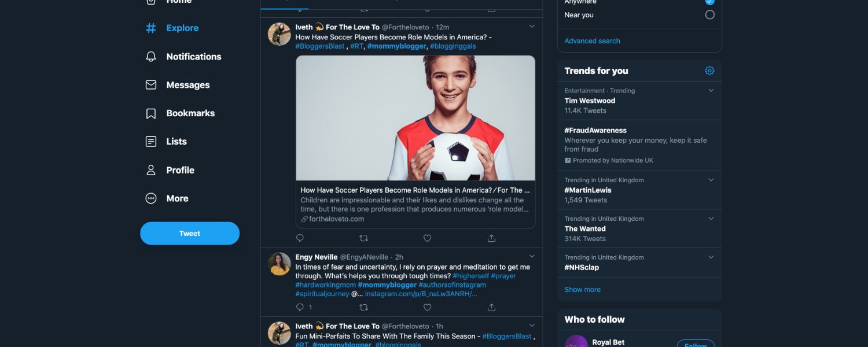Screen dimensions: 868x347
Task: Click the blue Tweet button
Action: 190,234
